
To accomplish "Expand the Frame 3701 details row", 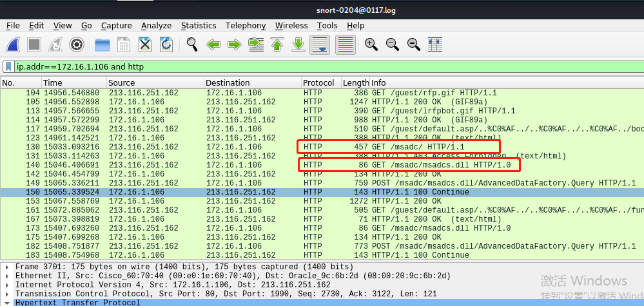I will [7, 267].
